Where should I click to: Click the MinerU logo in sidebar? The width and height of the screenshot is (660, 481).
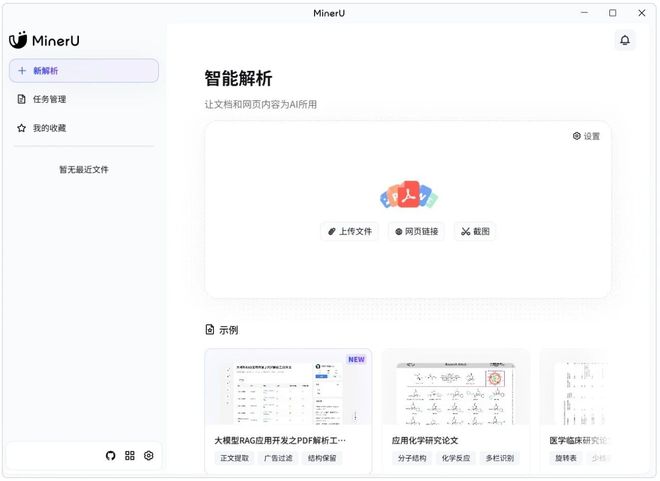44,40
